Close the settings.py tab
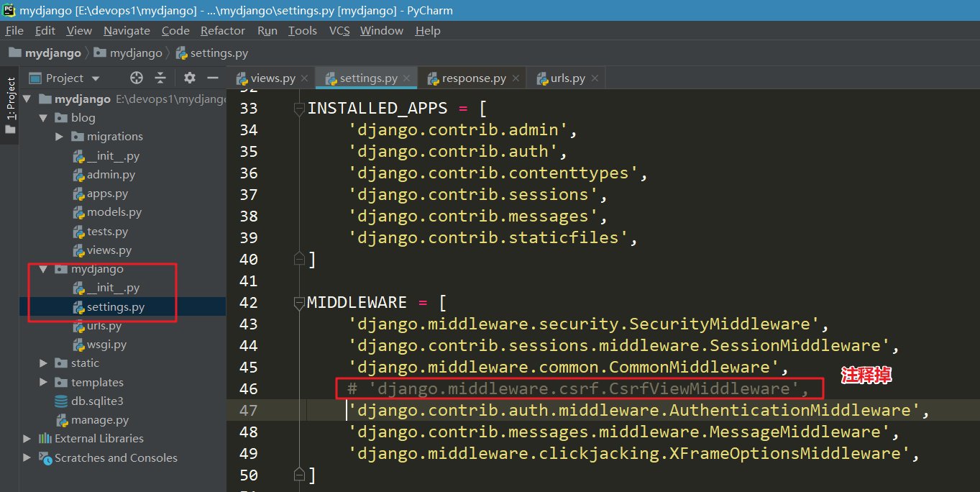This screenshot has height=492, width=980. point(408,78)
